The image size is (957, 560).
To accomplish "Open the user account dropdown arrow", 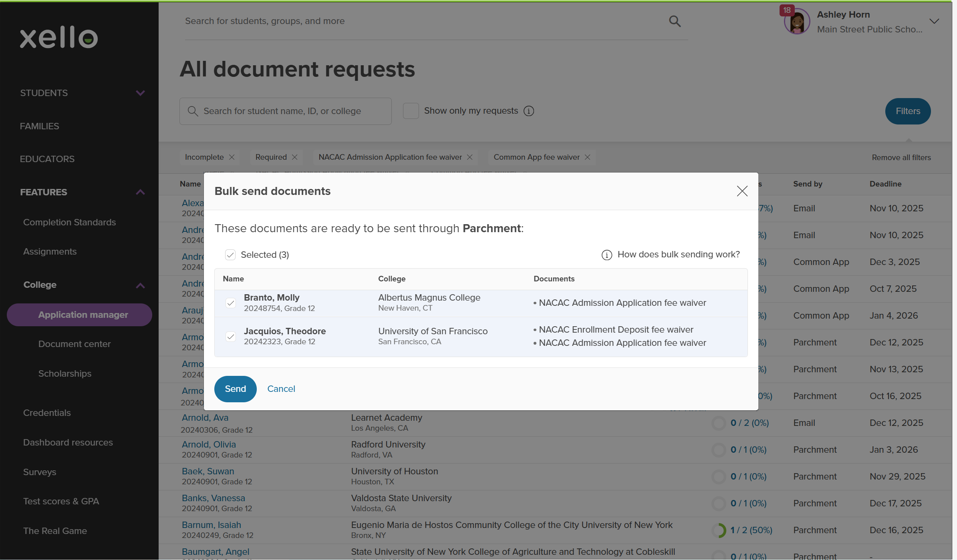I will (x=934, y=21).
